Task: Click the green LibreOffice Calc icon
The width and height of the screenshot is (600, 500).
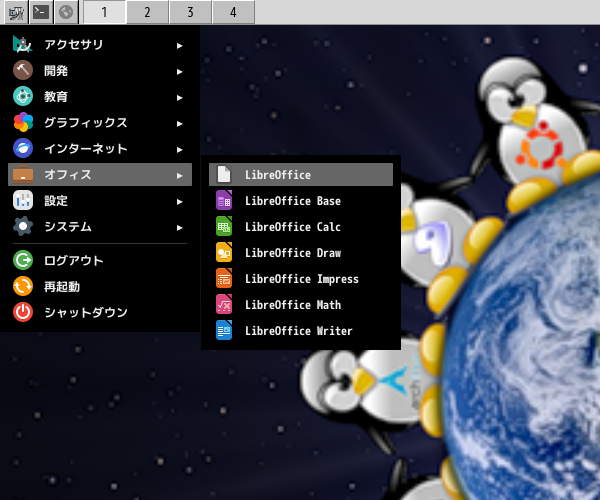Action: click(224, 226)
